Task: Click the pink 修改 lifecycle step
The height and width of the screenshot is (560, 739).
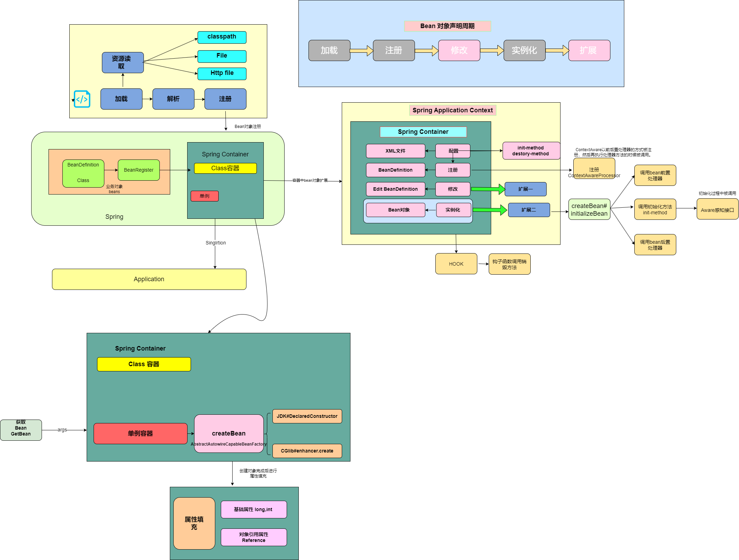Action: pyautogui.click(x=459, y=50)
